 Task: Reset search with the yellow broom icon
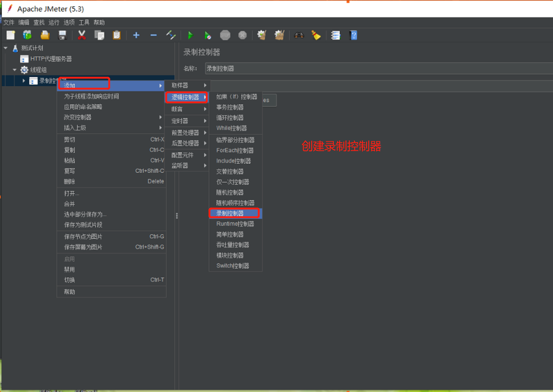pyautogui.click(x=316, y=35)
